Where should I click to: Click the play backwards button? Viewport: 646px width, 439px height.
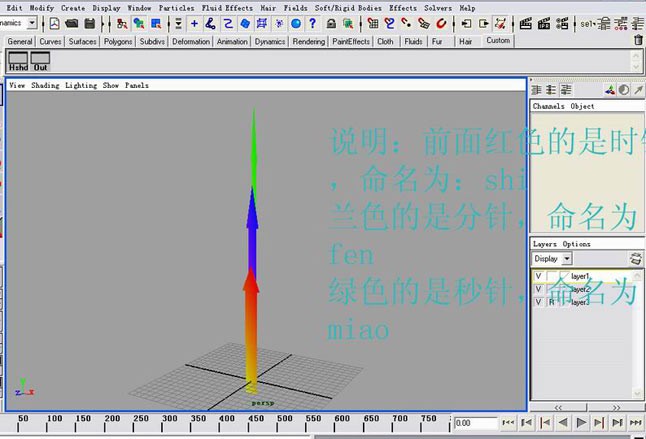pos(563,423)
